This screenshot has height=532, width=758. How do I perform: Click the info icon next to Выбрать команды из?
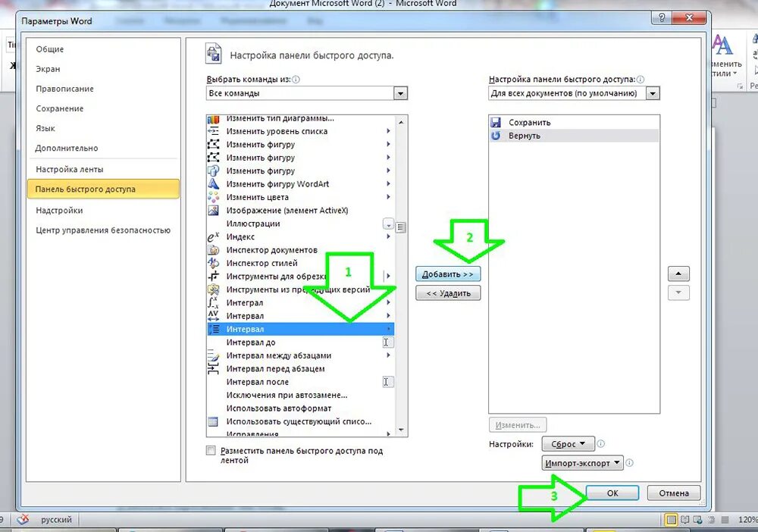(296, 80)
